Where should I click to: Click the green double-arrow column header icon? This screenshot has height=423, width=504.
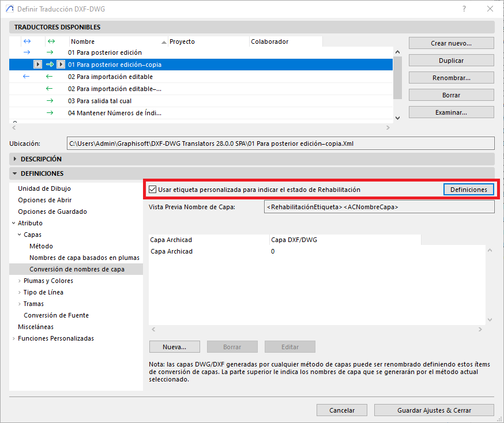pos(51,41)
